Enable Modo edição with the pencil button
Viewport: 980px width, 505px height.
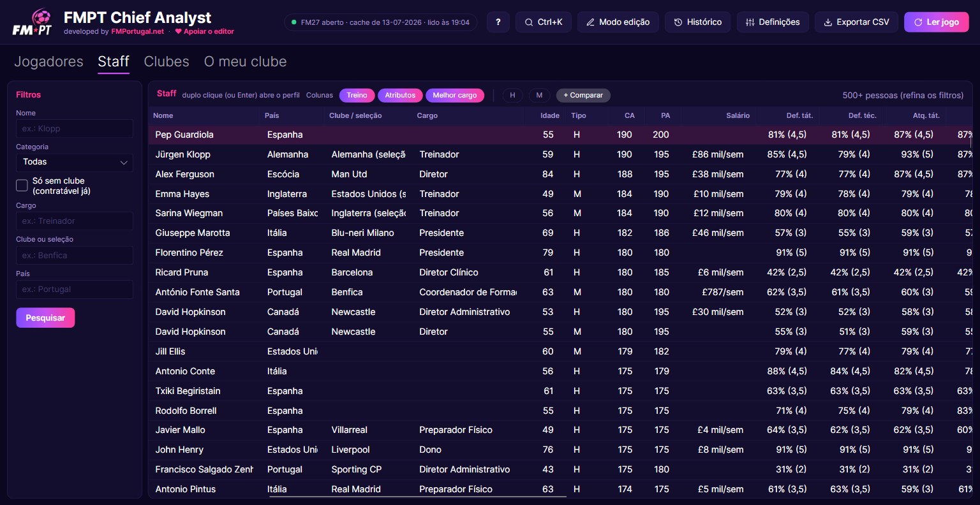coord(618,22)
